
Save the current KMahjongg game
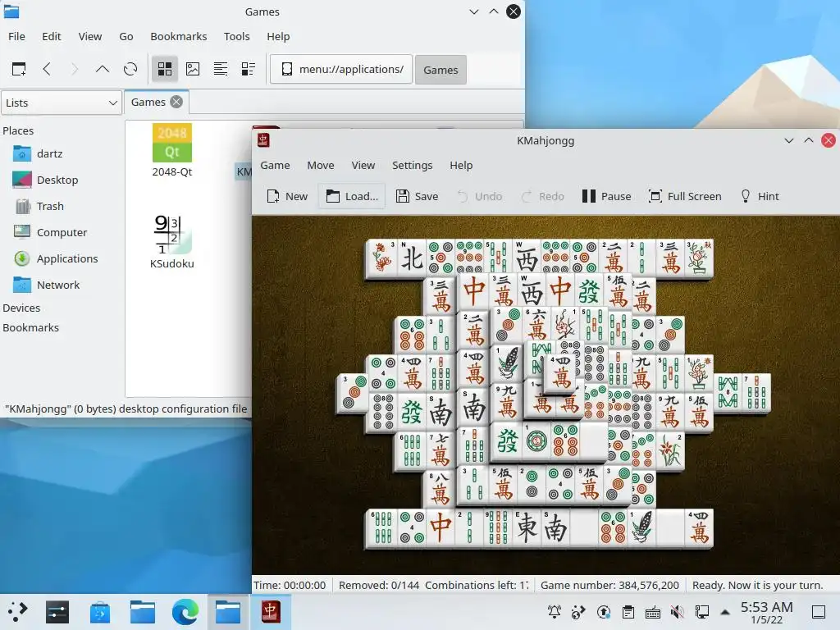(418, 196)
